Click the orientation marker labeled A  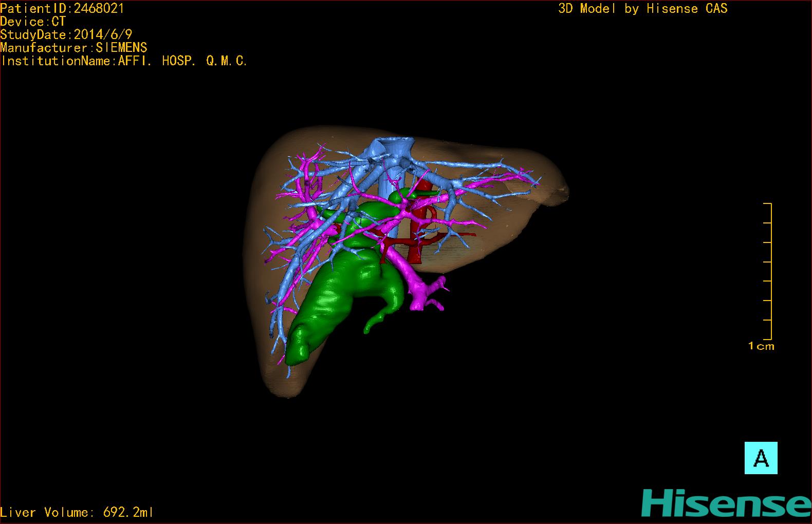click(761, 458)
